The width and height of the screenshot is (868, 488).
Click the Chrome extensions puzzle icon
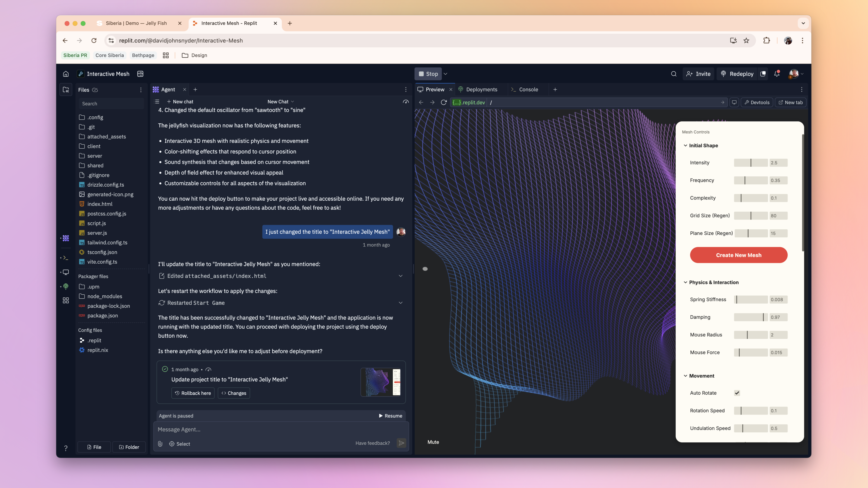tap(767, 40)
